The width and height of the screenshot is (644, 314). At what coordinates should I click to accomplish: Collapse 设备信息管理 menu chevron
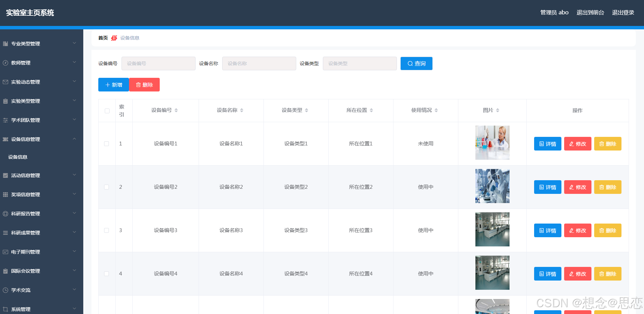click(x=74, y=139)
